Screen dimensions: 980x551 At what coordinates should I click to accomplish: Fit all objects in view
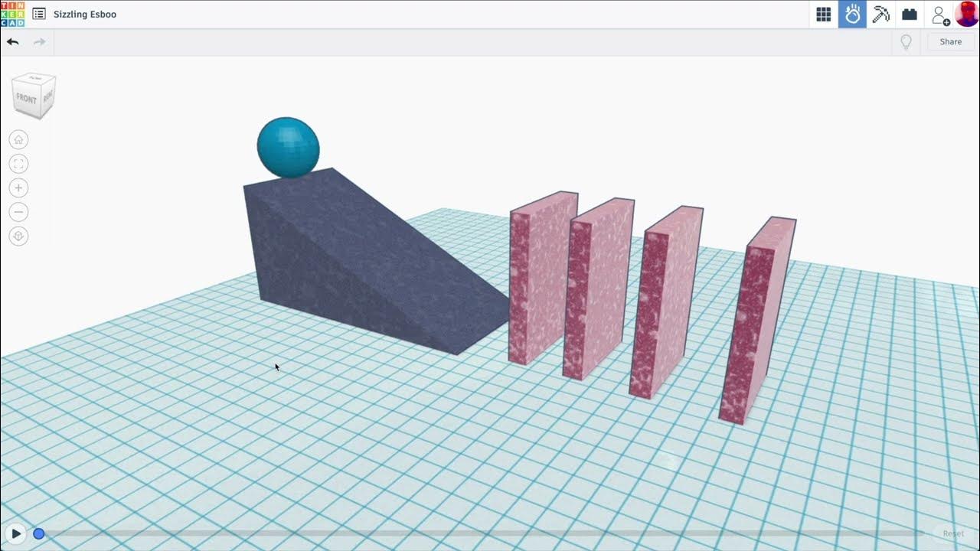[x=19, y=164]
